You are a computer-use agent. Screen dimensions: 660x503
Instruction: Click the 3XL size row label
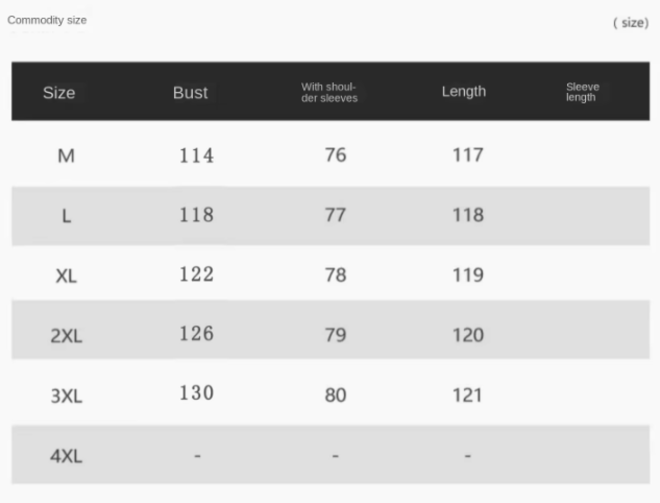coord(66,396)
